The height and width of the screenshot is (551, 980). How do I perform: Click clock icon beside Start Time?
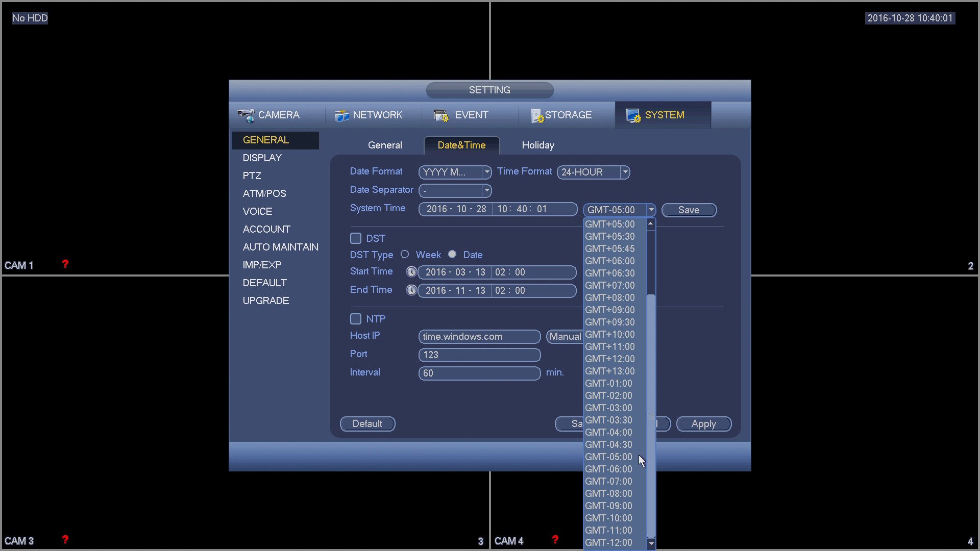click(x=411, y=272)
